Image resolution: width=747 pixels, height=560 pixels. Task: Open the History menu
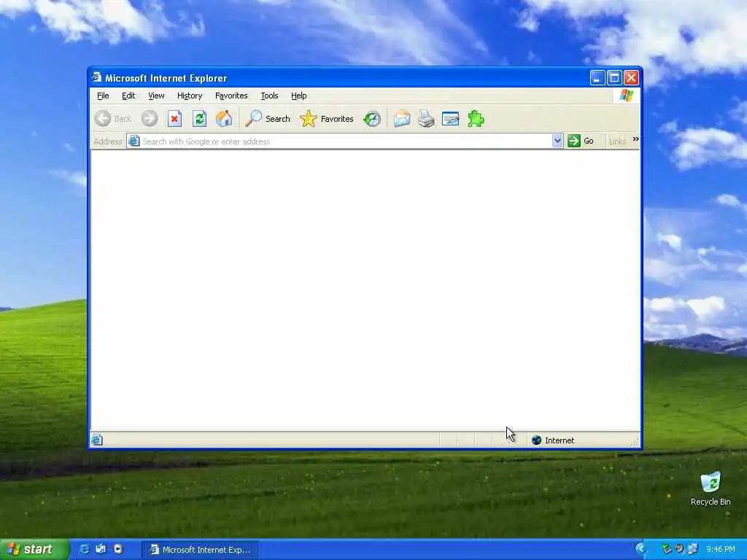[190, 96]
